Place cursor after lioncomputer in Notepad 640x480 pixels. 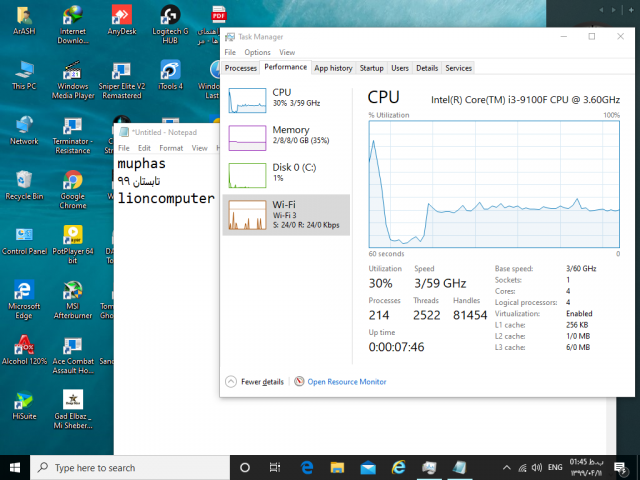click(x=216, y=198)
